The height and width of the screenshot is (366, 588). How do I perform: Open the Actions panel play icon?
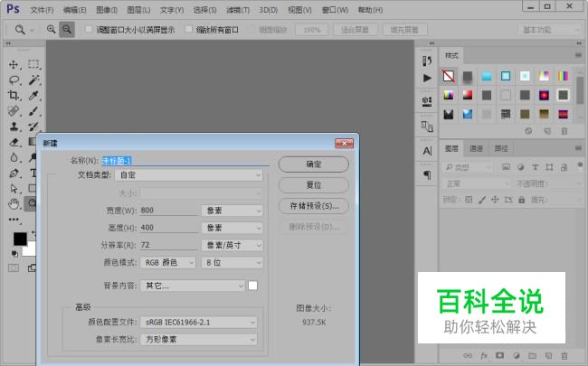tap(427, 78)
